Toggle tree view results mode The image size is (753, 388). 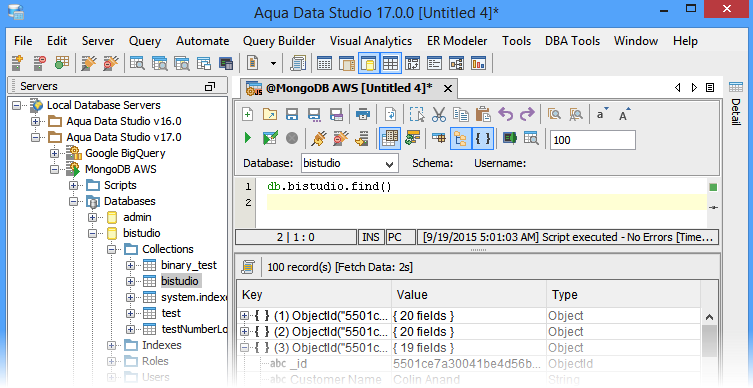pos(461,139)
